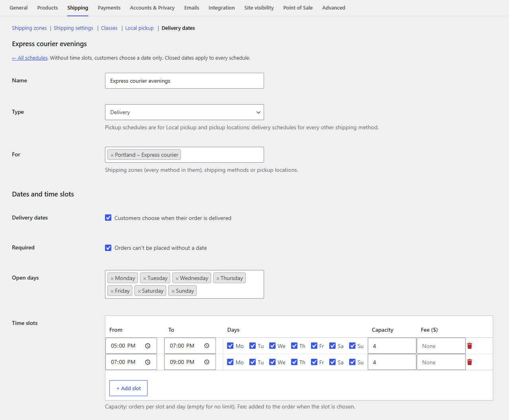Uncheck Th for the 05:00 PM slot
509x420 pixels.
point(294,346)
